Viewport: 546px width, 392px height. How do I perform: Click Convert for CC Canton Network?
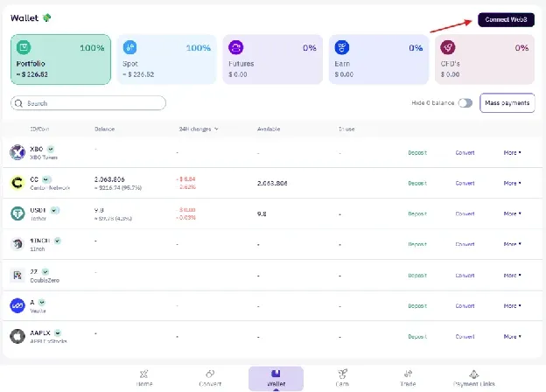click(465, 183)
